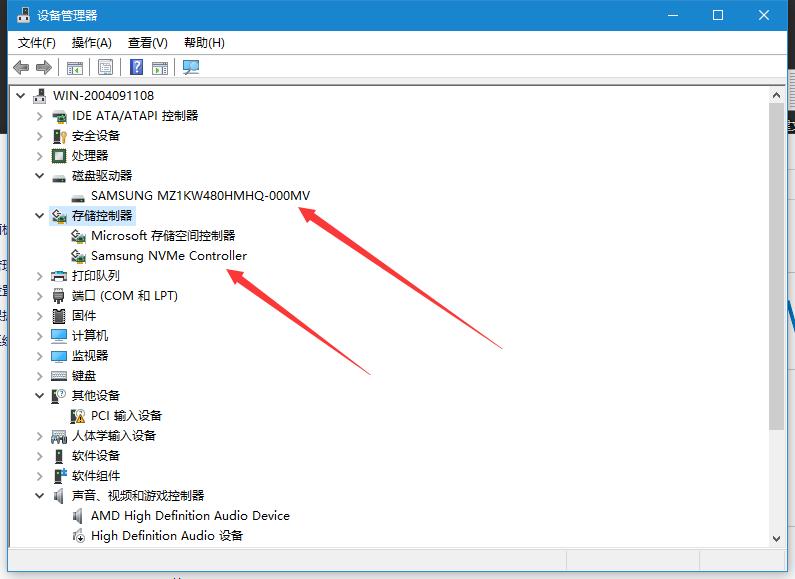Click the PCI 输入设备 warning icon
795x579 pixels.
click(x=78, y=416)
